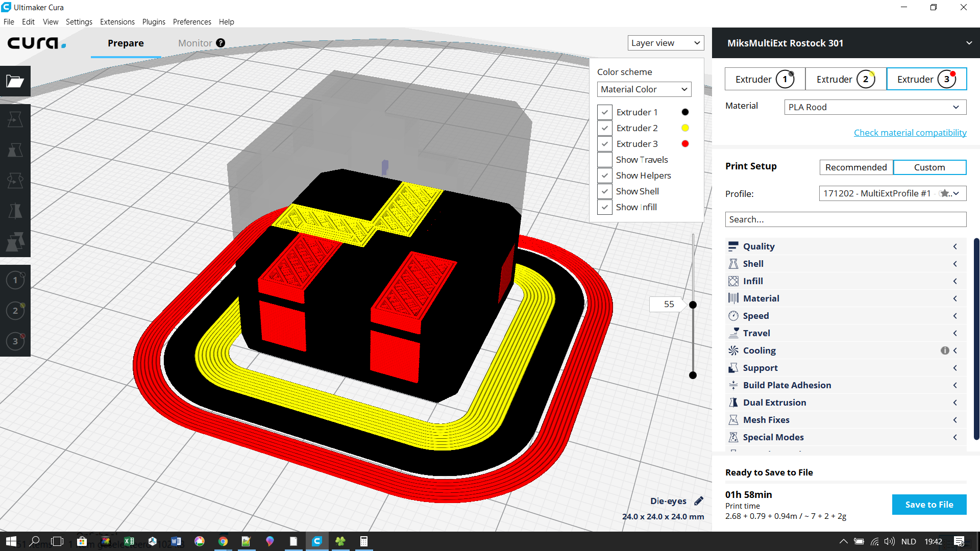Click the profile star icon
The height and width of the screenshot is (551, 980).
coord(945,193)
